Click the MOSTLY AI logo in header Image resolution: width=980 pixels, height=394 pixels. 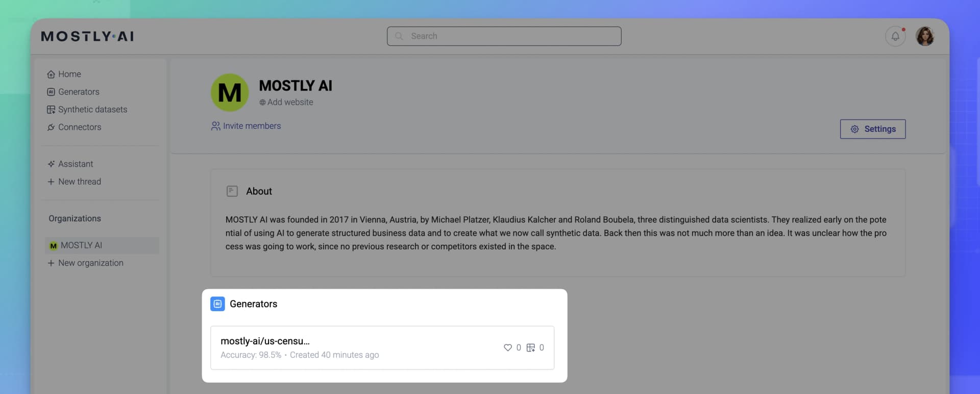coord(87,36)
